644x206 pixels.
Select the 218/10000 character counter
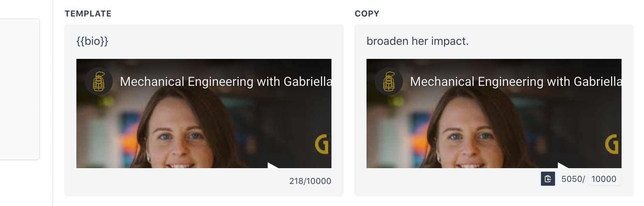310,181
